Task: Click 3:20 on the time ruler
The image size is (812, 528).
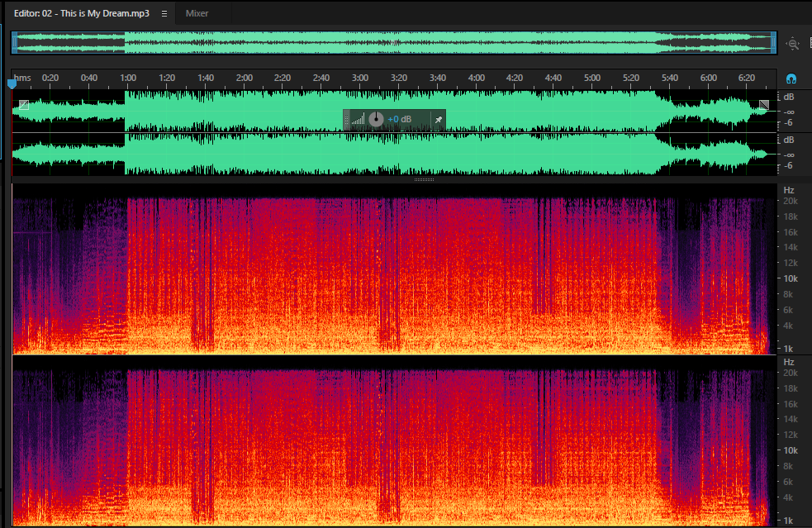Action: (x=399, y=78)
